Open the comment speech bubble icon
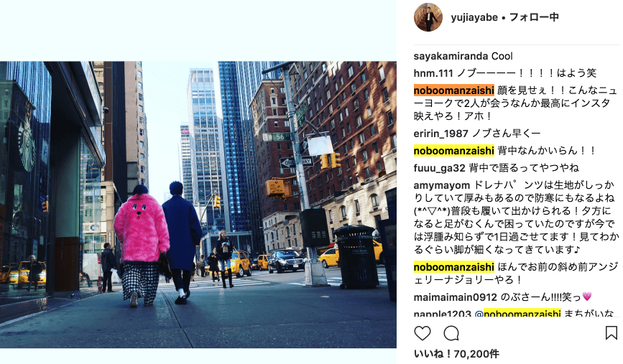 (x=451, y=333)
